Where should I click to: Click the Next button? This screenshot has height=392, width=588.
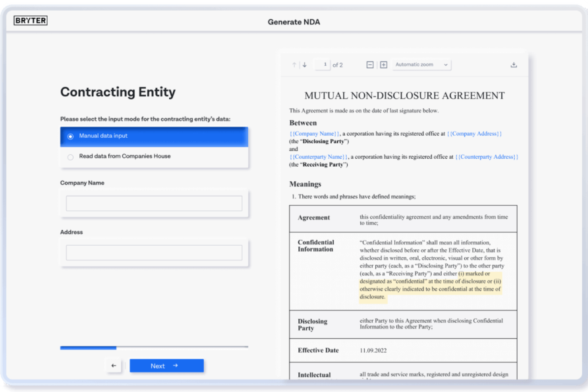click(167, 366)
